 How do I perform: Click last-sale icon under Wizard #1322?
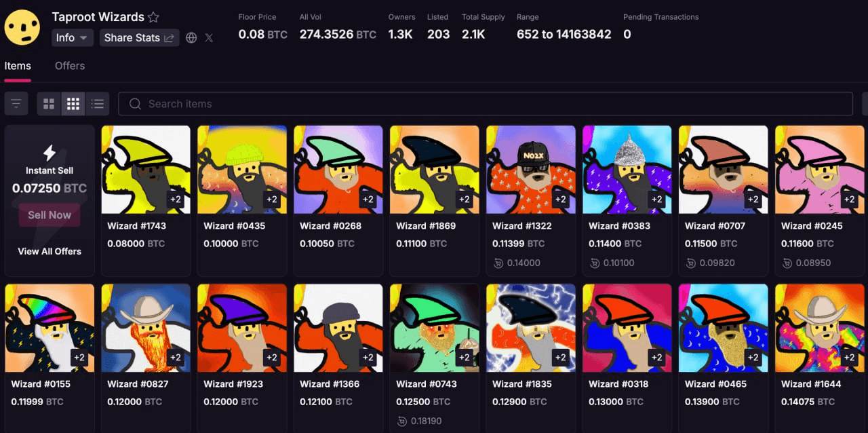click(x=498, y=263)
